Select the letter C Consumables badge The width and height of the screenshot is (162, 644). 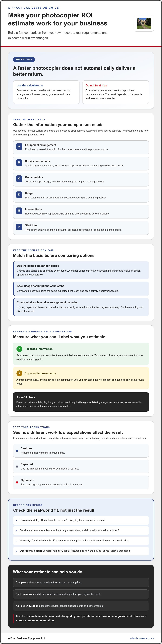pos(19,179)
